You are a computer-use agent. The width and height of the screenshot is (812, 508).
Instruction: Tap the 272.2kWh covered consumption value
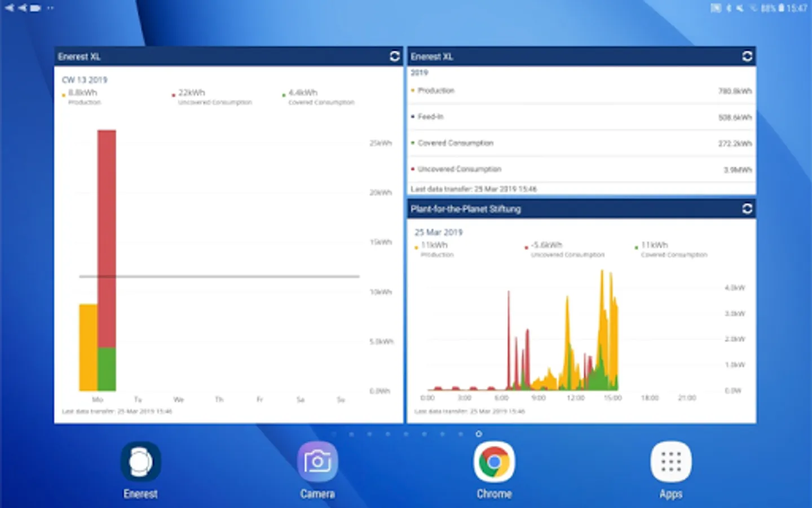735,143
